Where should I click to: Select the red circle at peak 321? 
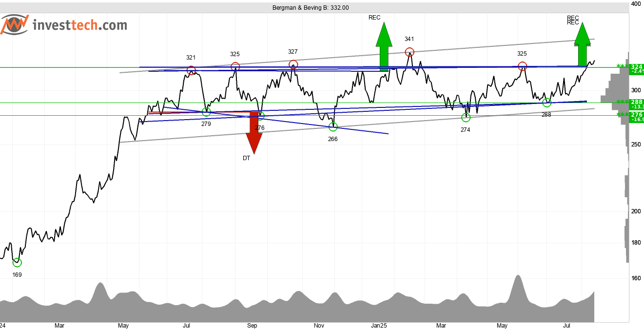(x=191, y=70)
